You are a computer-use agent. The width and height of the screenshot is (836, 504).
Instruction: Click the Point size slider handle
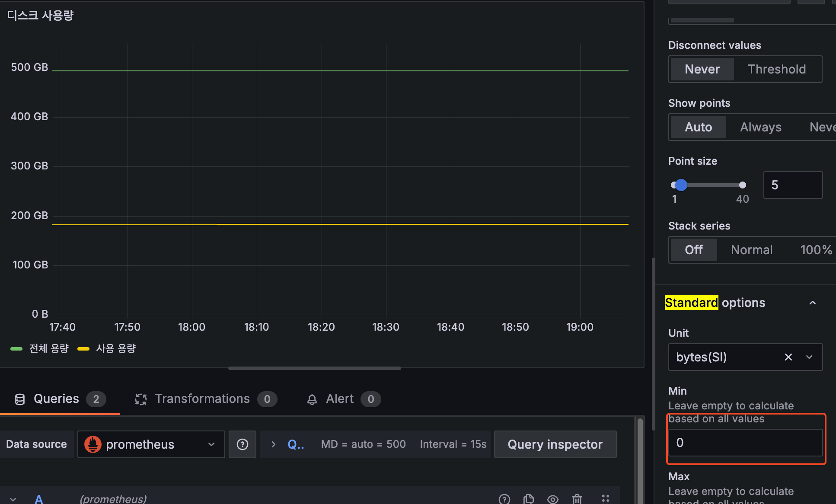681,185
